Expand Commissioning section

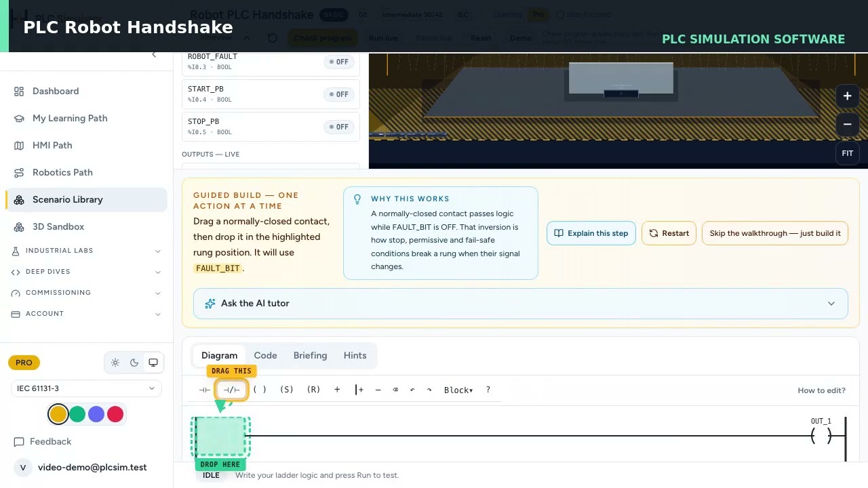(86, 293)
